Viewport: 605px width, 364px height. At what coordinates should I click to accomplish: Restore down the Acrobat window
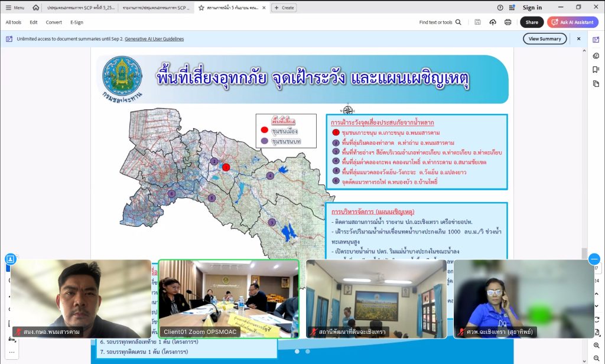578,7
